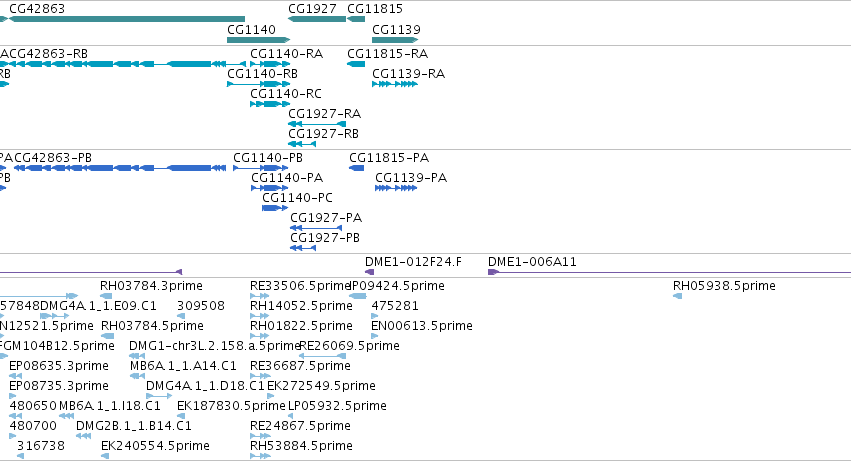Click the DMG4A.1_1.D18.C1 feature
851x461 pixels.
159,396
